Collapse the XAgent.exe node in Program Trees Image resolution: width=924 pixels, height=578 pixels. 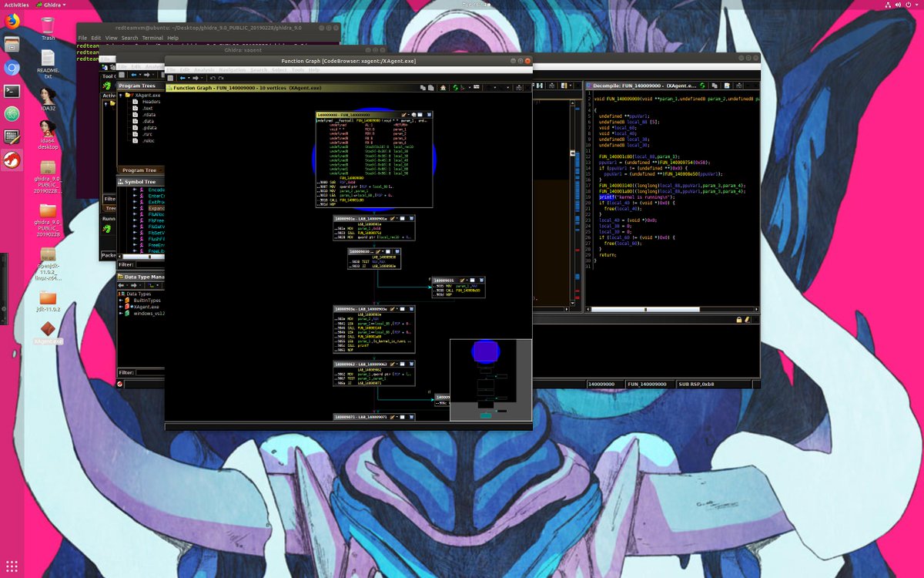[120, 95]
